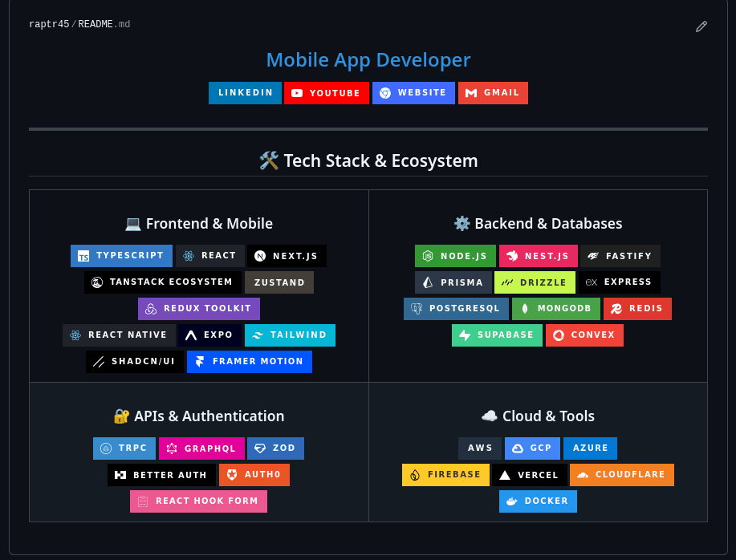736x560 pixels.
Task: Click the Zustand badge
Action: coord(279,282)
